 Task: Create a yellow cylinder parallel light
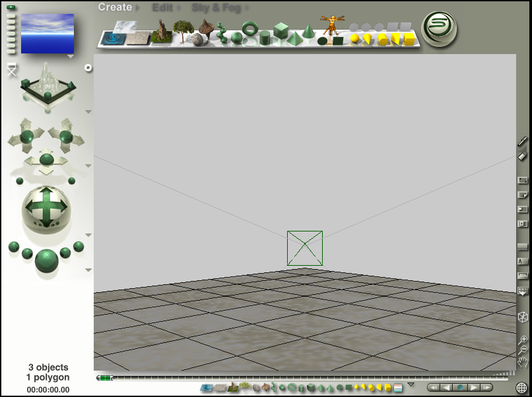[x=382, y=40]
